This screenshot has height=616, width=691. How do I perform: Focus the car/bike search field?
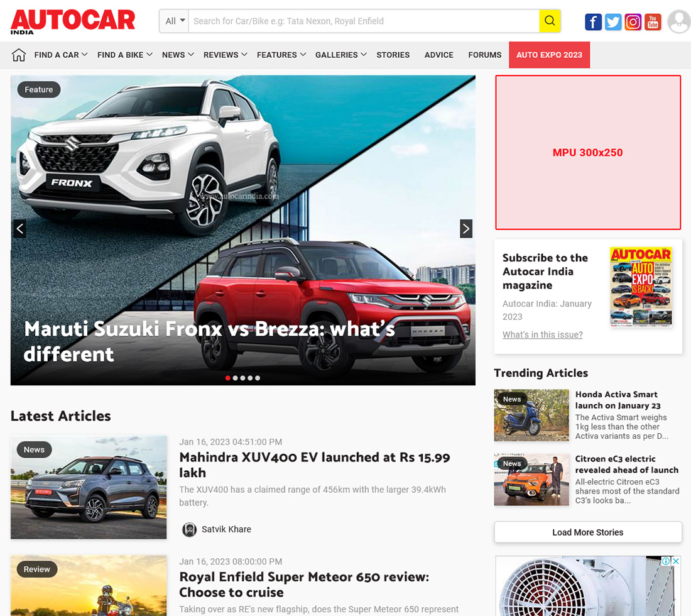click(364, 21)
